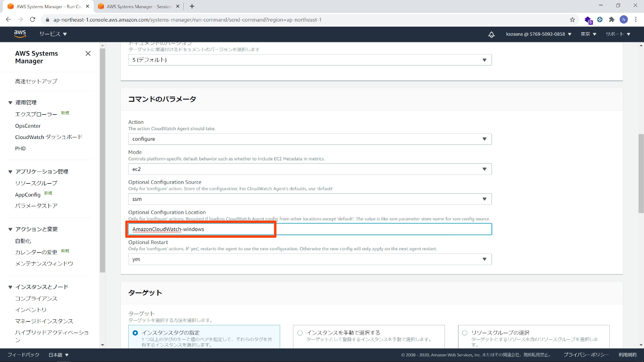Open メンテナンスウィンドウ in sidebar
Image resolution: width=644 pixels, height=362 pixels.
coord(44,264)
